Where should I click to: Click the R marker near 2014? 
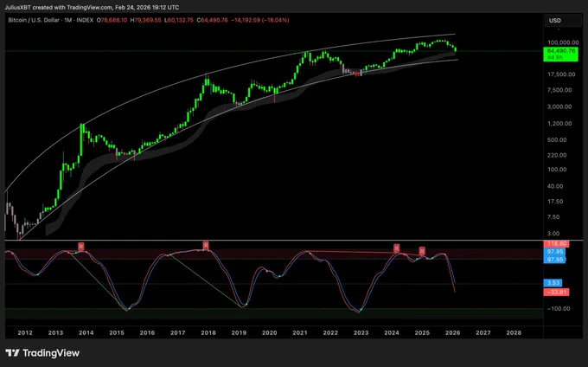[81, 247]
